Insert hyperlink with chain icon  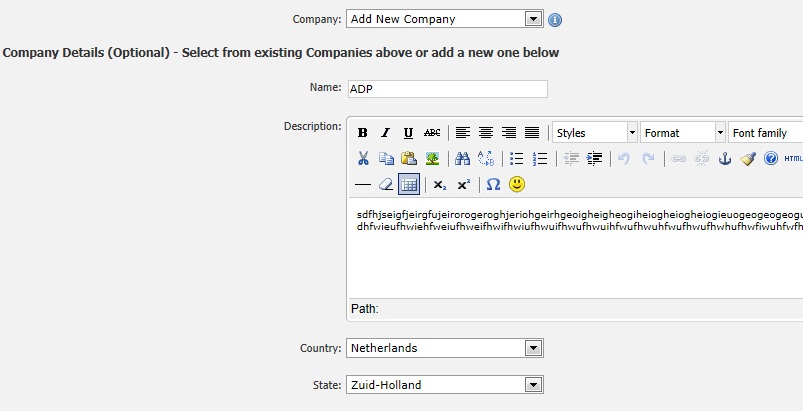click(678, 158)
